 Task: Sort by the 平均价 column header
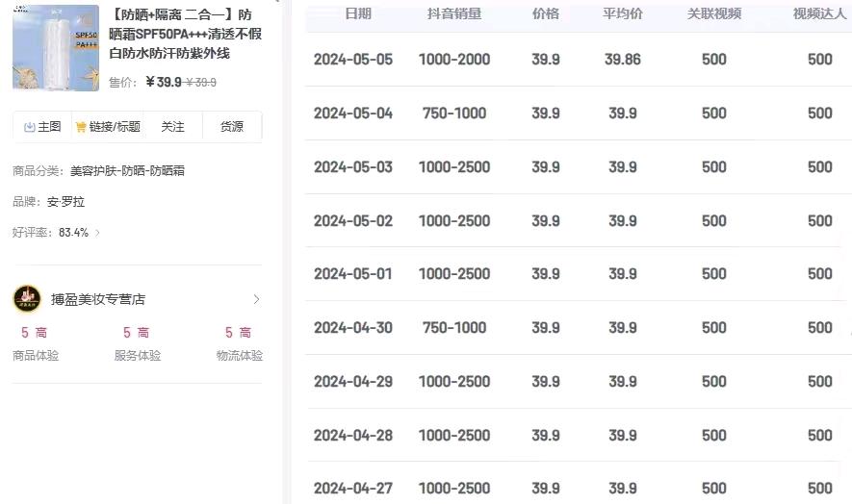pyautogui.click(x=623, y=13)
